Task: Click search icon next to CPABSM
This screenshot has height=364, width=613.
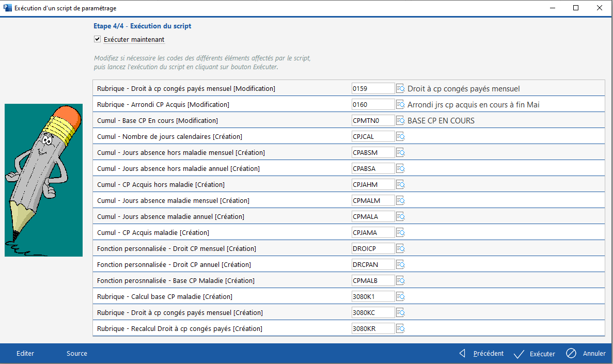Action: click(400, 153)
